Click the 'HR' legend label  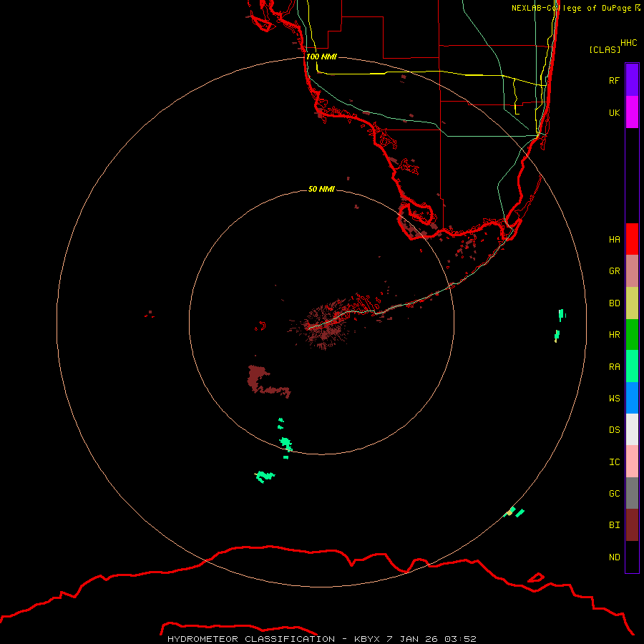614,335
